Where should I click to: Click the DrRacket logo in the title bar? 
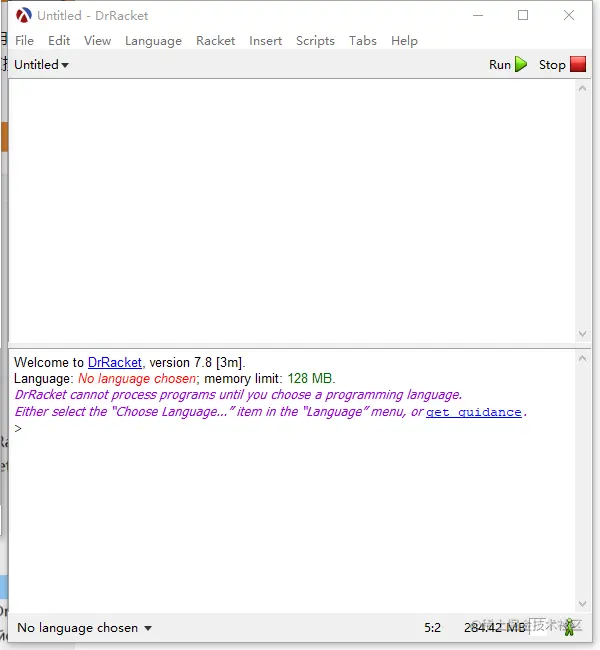24,15
